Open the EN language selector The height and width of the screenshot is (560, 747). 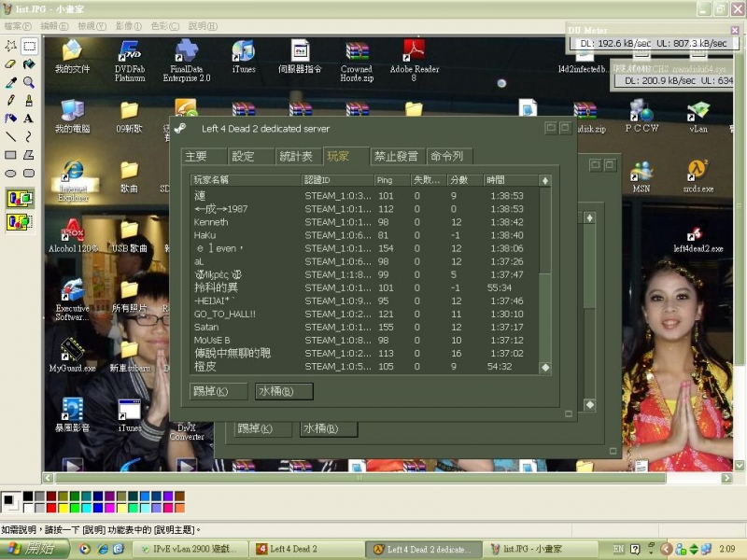[618, 549]
